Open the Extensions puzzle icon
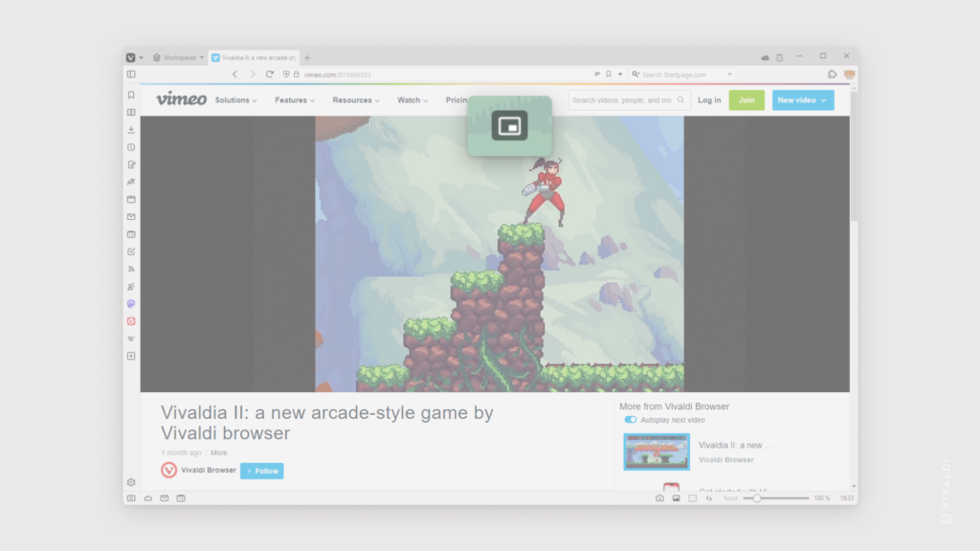The height and width of the screenshot is (551, 980). click(x=832, y=75)
